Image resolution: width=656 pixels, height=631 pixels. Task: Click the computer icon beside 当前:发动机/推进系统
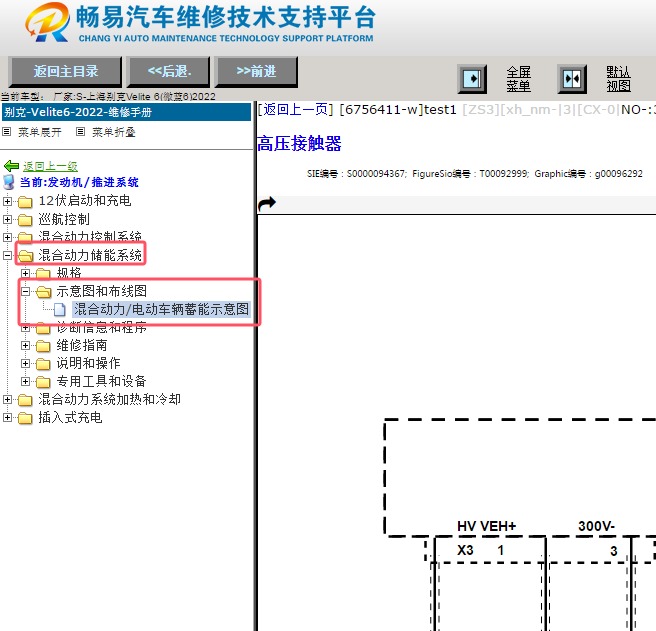point(9,182)
